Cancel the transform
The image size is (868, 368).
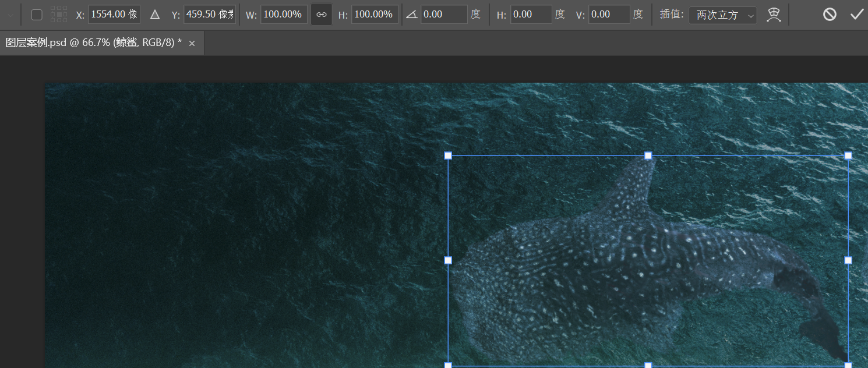pyautogui.click(x=830, y=15)
